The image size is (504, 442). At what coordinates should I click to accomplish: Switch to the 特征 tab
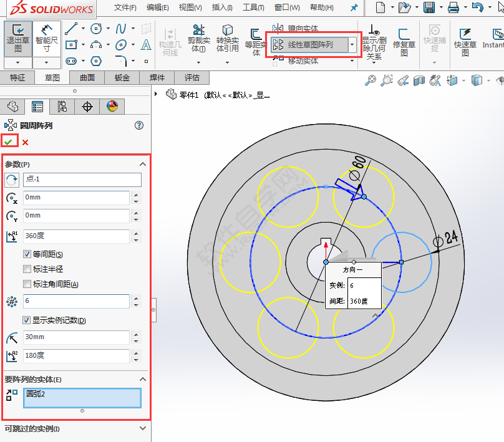(x=17, y=78)
